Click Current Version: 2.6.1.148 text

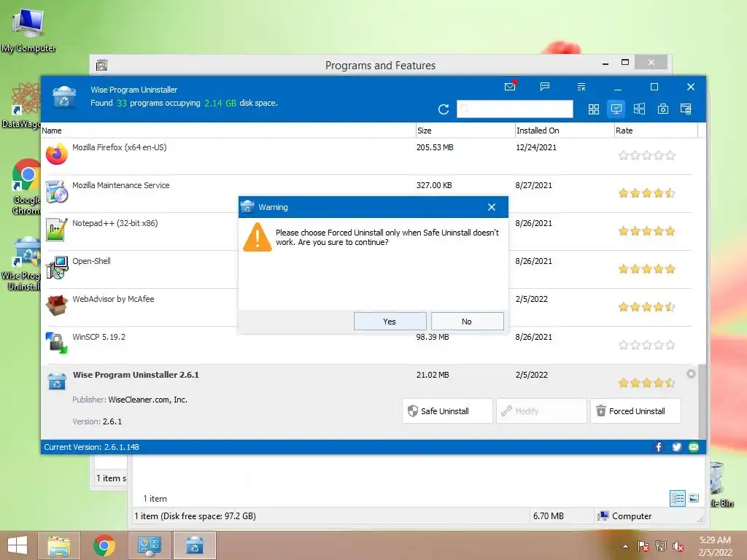91,447
